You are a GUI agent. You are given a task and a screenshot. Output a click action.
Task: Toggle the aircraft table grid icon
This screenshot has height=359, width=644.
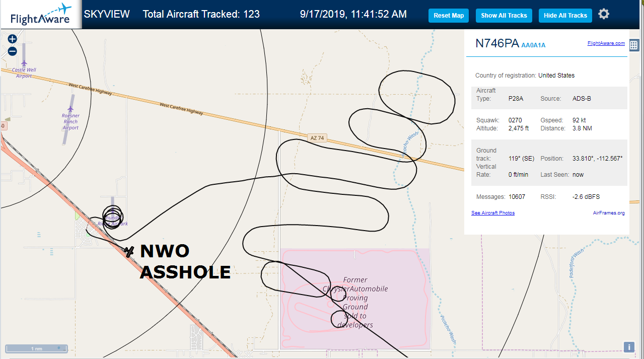tap(634, 45)
